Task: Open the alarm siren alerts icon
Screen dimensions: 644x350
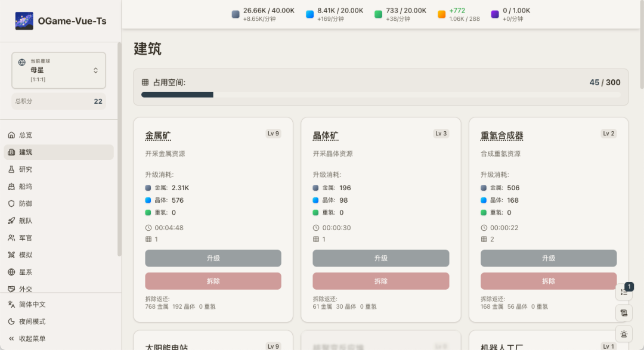Action: click(x=624, y=334)
